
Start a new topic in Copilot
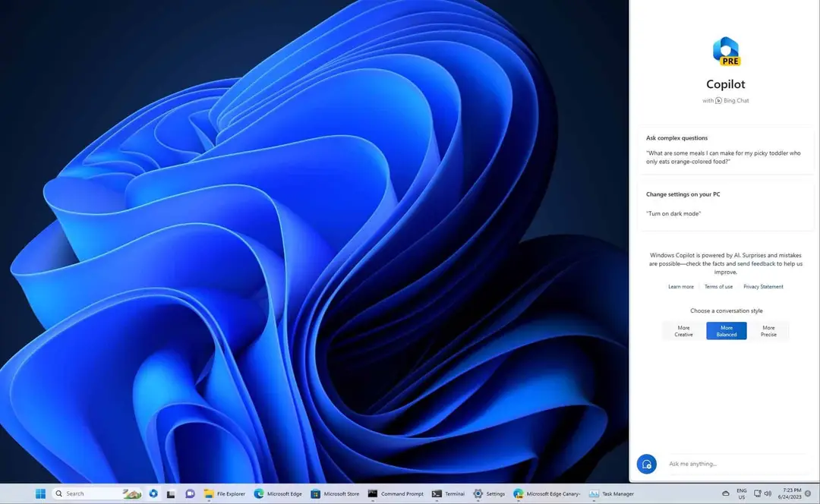pyautogui.click(x=646, y=464)
